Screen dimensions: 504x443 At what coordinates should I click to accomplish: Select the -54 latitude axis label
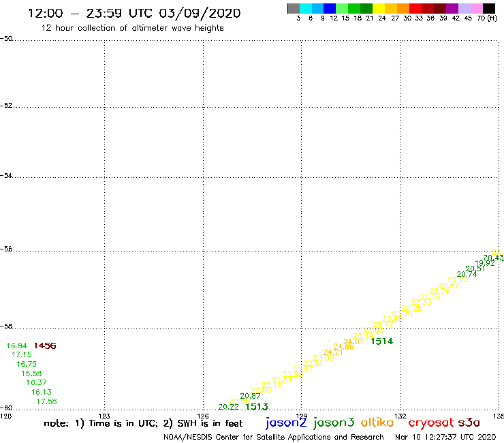(x=6, y=176)
